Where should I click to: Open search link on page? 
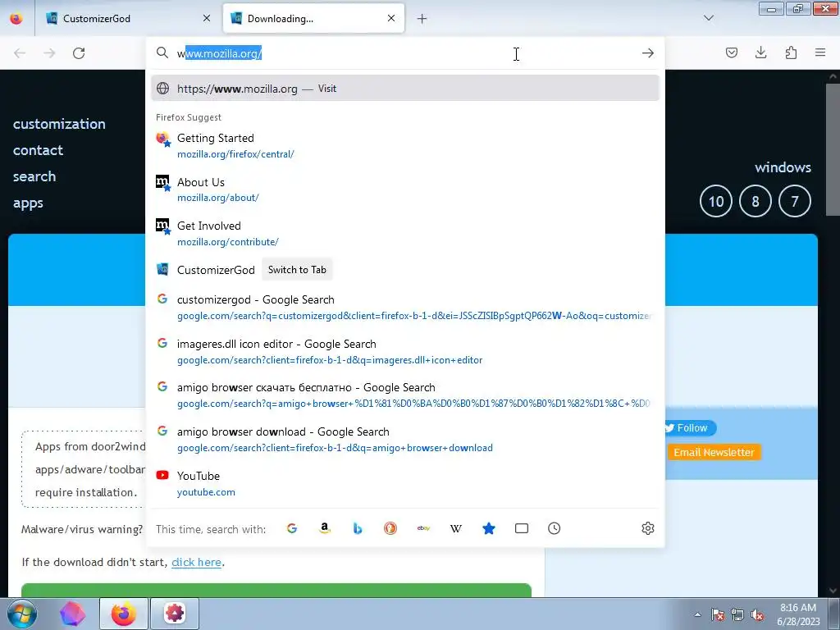(x=34, y=176)
